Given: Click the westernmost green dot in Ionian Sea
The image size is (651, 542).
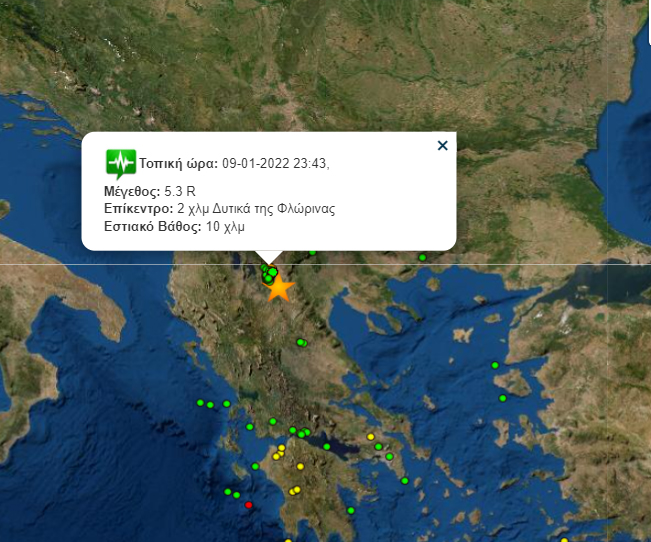Looking at the screenshot, I should [200, 402].
